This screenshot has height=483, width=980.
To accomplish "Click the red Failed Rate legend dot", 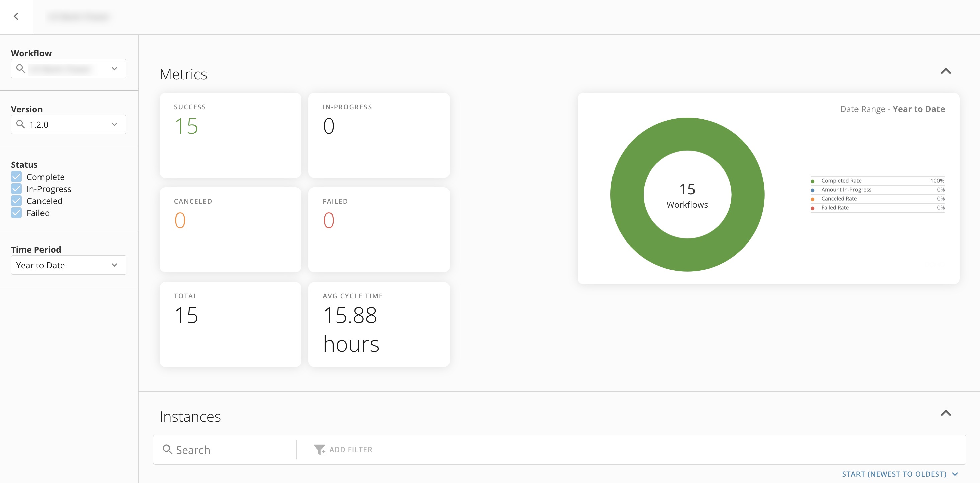I will pyautogui.click(x=813, y=208).
